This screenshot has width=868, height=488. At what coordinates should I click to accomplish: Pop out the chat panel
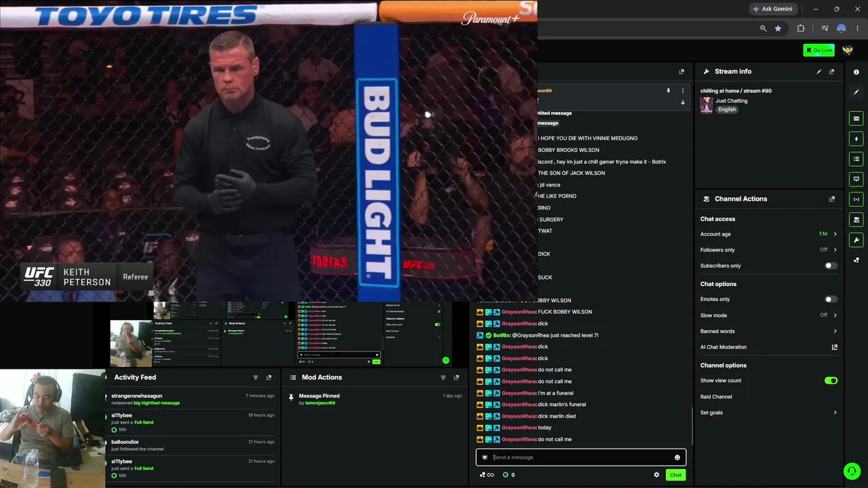(x=682, y=72)
